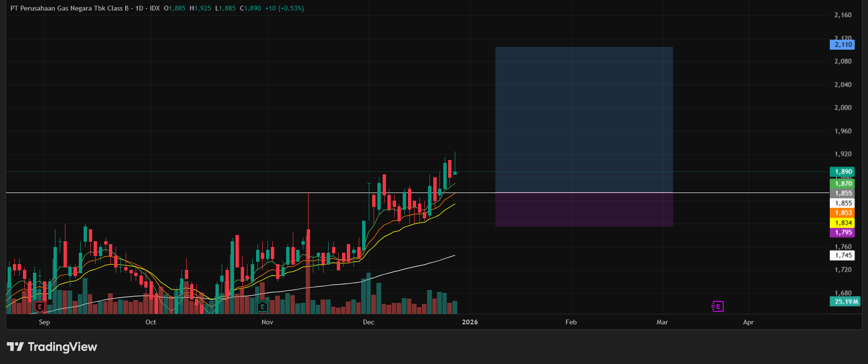
Task: Click the symbol name PT Perusahaan Gas Negara
Action: click(69, 8)
